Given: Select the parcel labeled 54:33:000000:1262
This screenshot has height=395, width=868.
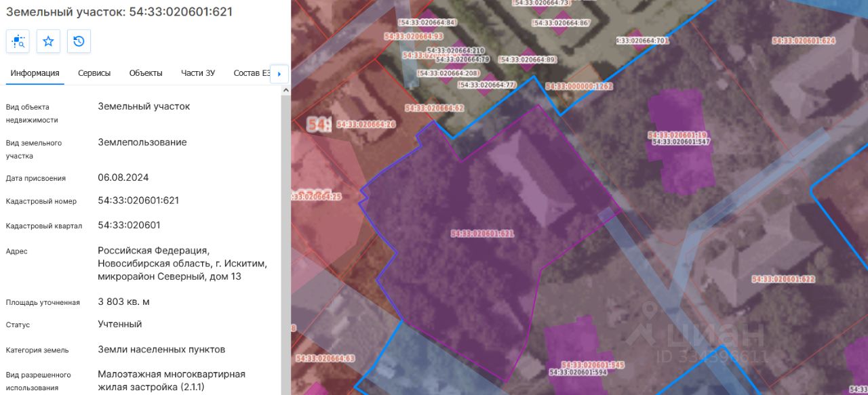Looking at the screenshot, I should [579, 86].
